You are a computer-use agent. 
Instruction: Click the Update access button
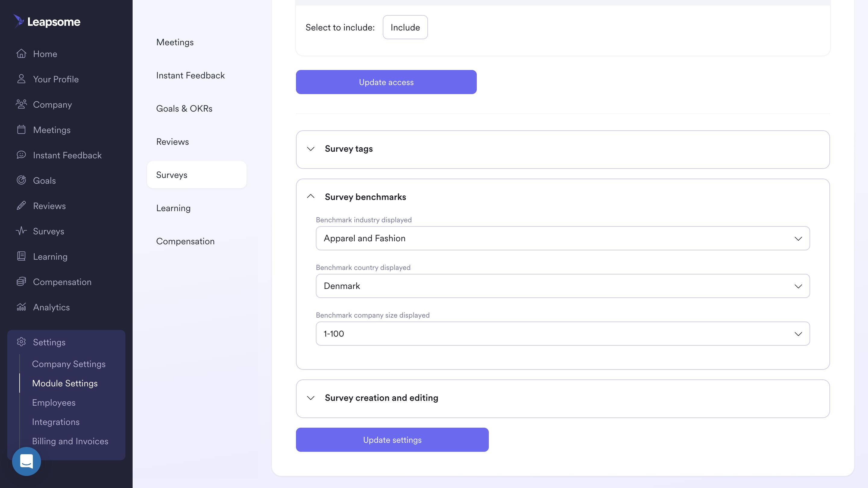pos(386,82)
